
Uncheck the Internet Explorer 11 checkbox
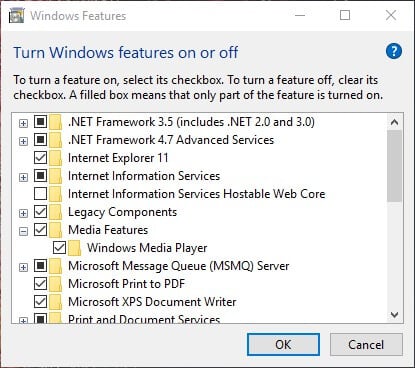[40, 157]
